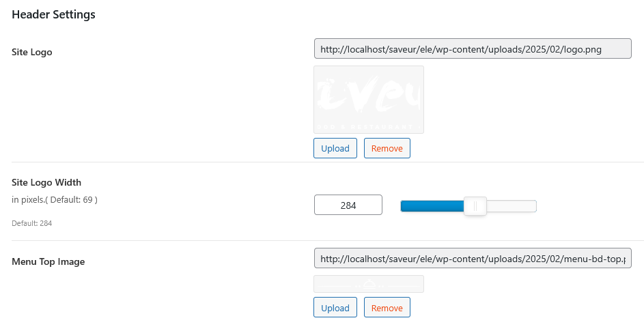Click the far left start of width slider
This screenshot has width=644, height=329.
point(403,206)
